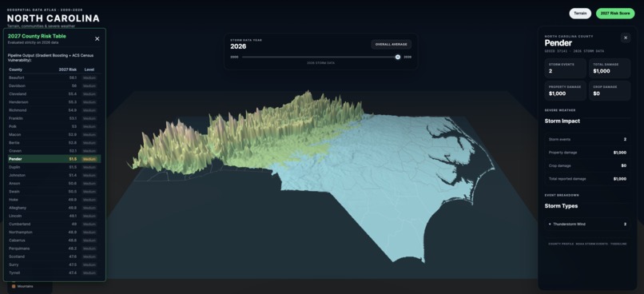Click the Storm Impact 'Crop damage' row
Image resolution: width=644 pixels, height=294 pixels.
(587, 166)
